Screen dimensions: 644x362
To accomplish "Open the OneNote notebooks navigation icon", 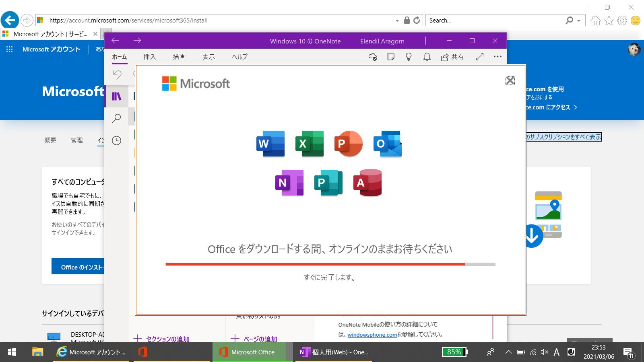I will tap(116, 96).
